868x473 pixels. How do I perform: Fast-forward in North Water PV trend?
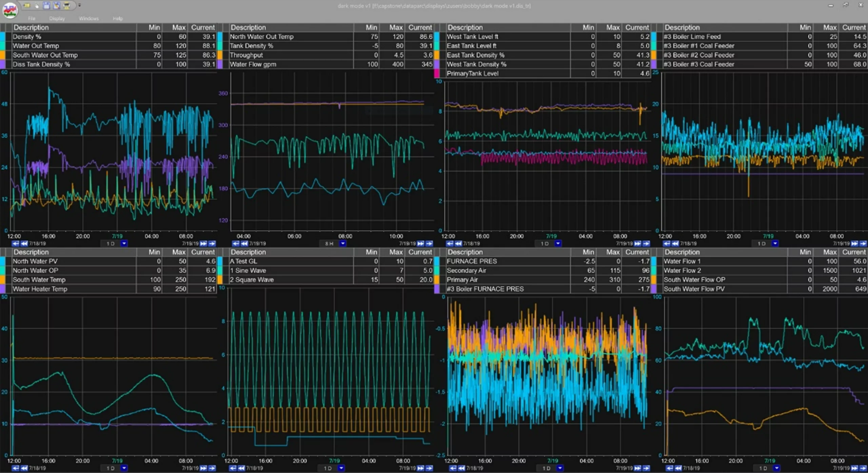203,468
